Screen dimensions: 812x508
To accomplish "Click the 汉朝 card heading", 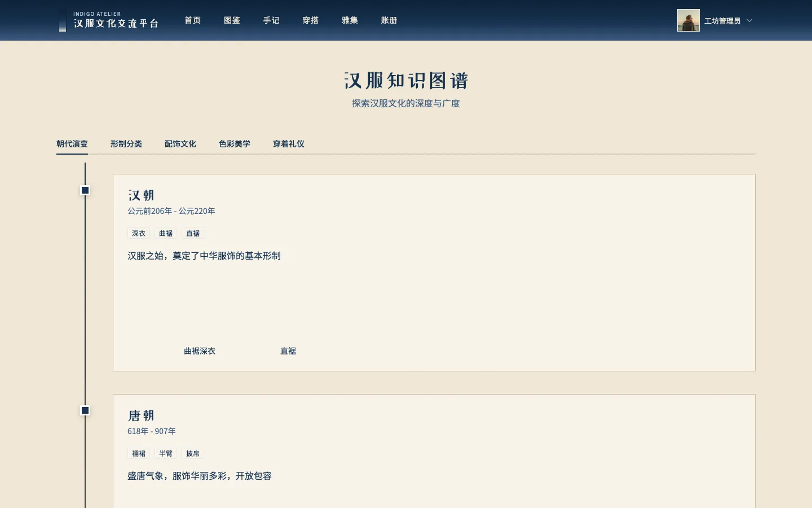I will [x=141, y=195].
